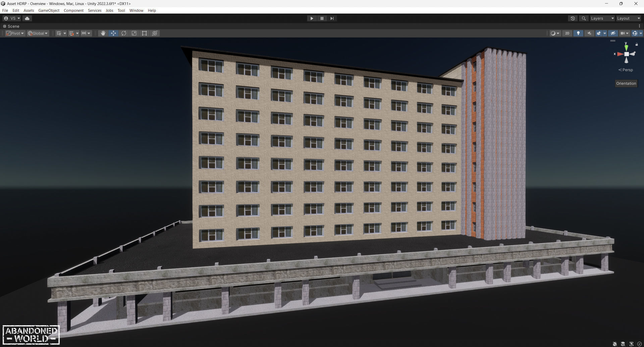
Task: Open the Assets menu
Action: [29, 10]
